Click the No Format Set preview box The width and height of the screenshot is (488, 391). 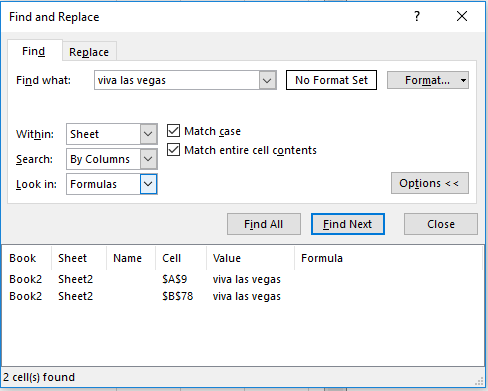(331, 80)
